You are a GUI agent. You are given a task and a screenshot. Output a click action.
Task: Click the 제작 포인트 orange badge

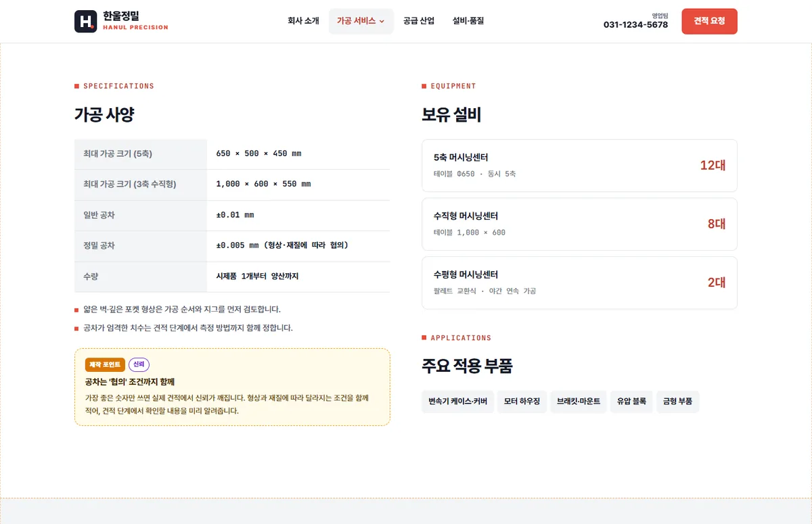[105, 364]
